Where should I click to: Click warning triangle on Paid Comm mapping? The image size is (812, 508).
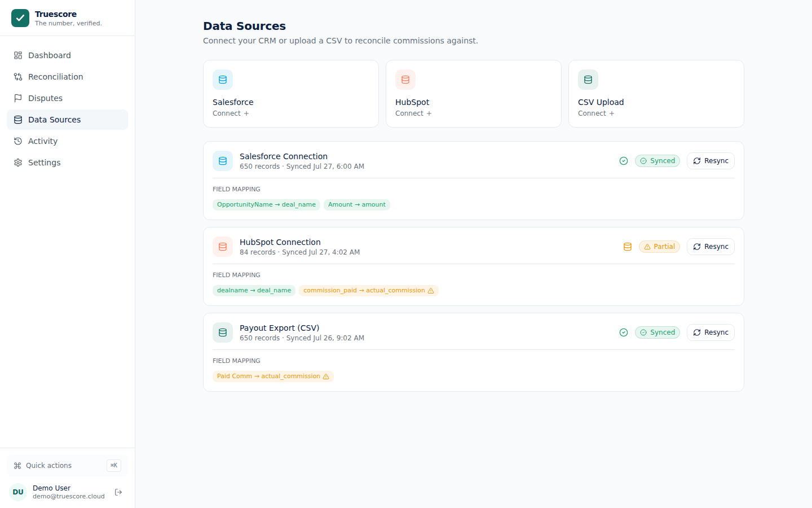click(326, 376)
